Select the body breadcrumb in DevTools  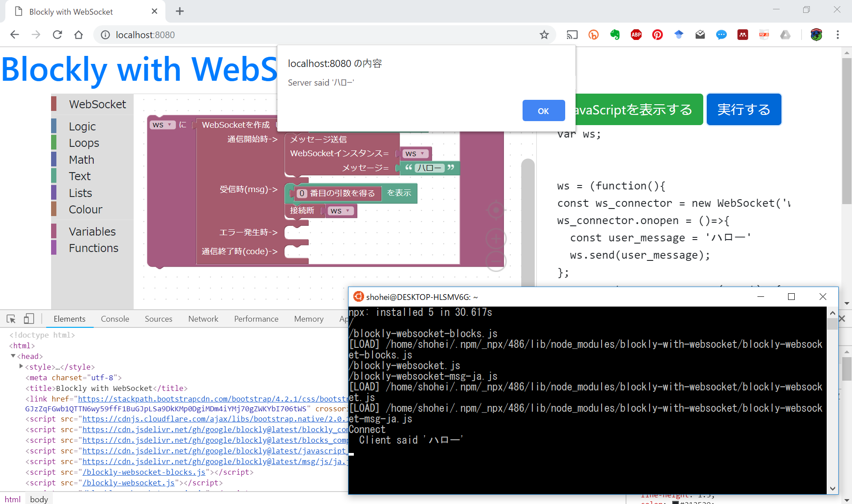pyautogui.click(x=39, y=499)
